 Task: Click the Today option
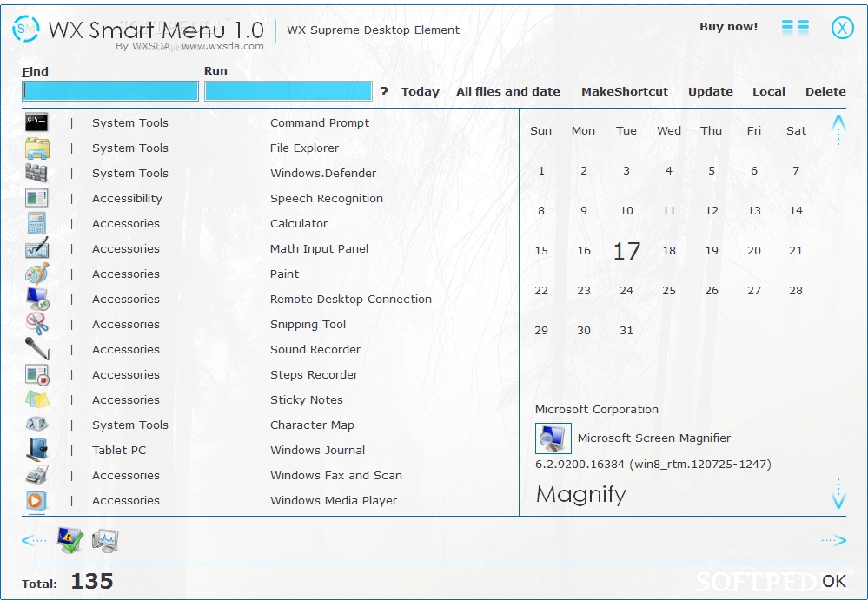tap(421, 92)
